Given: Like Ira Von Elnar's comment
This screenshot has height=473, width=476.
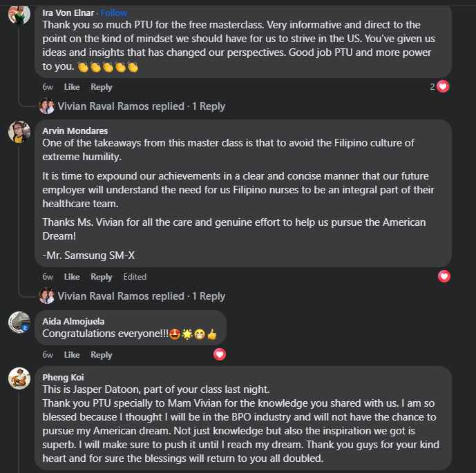Looking at the screenshot, I should [72, 87].
